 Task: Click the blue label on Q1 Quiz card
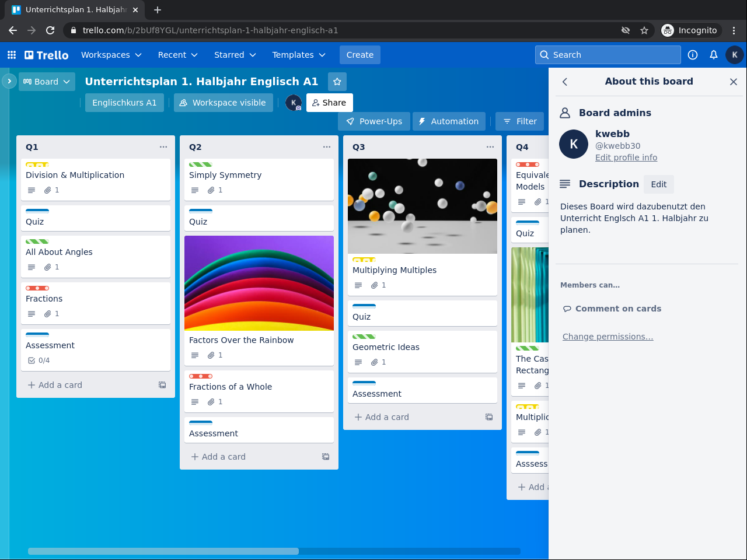pyautogui.click(x=37, y=211)
